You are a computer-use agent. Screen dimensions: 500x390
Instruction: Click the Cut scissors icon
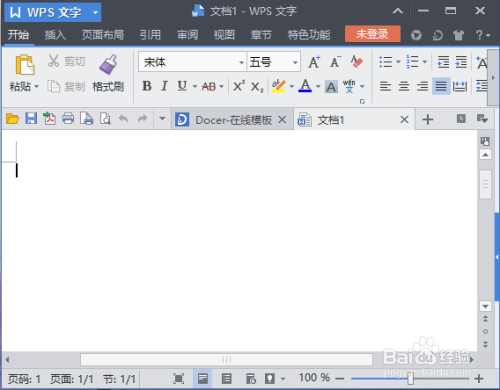[x=53, y=61]
